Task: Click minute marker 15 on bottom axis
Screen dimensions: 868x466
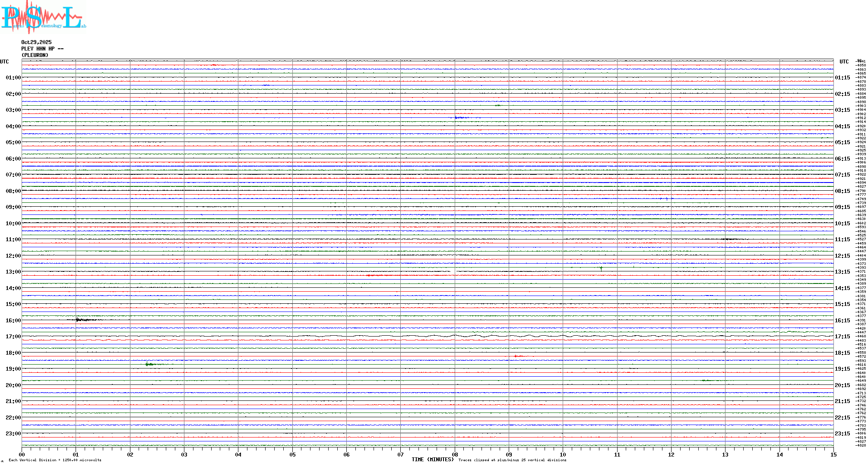Action: 833,454
